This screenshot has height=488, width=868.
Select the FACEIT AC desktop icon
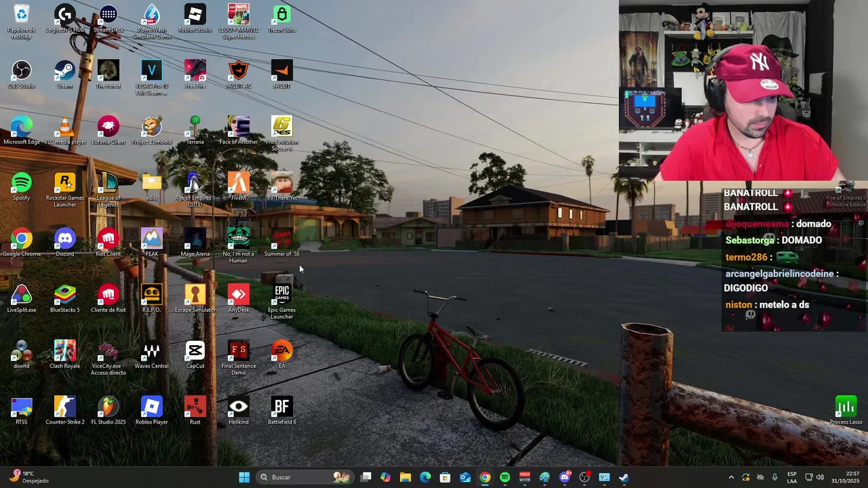pos(239,75)
